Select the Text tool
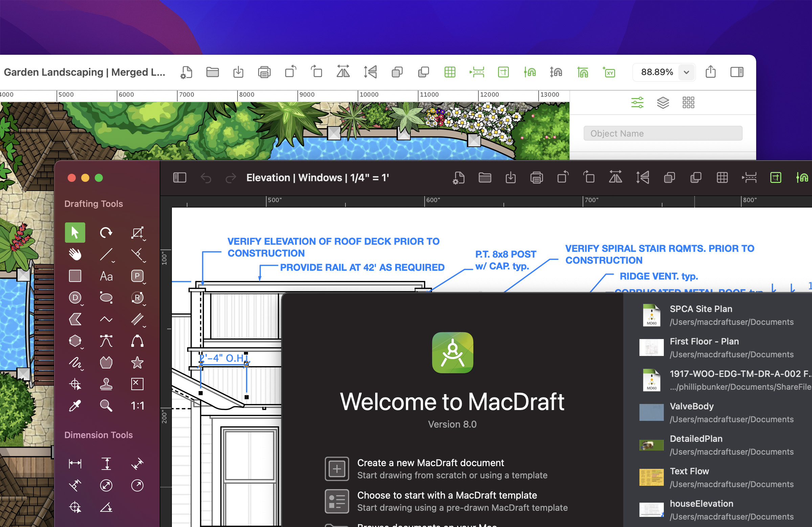 pos(106,276)
